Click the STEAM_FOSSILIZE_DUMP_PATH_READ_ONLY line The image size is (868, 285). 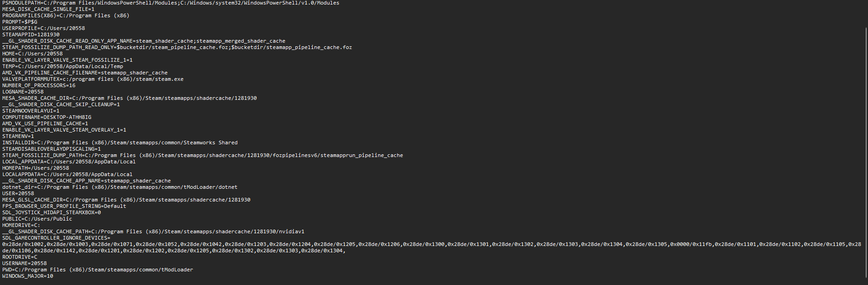click(177, 47)
